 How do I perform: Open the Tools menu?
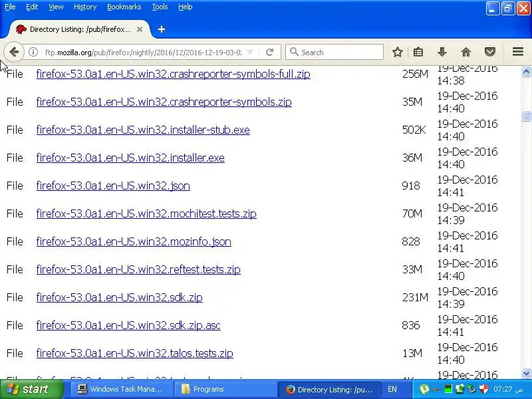[x=160, y=7]
